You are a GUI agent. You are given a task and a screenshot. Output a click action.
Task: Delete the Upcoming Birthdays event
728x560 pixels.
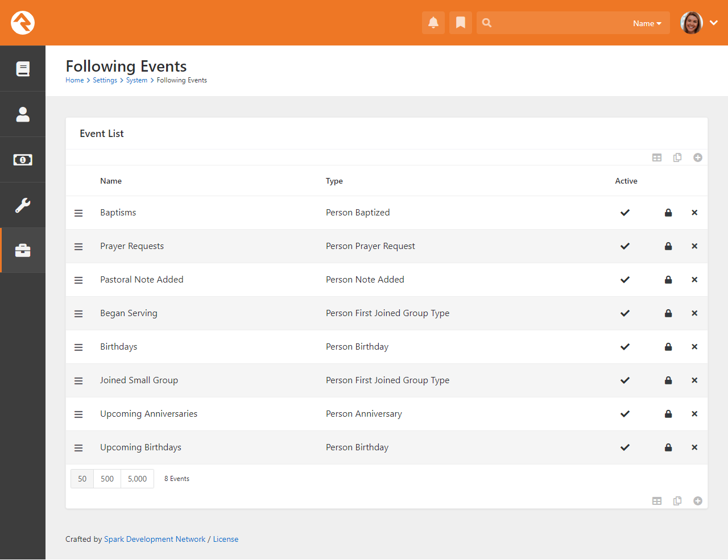[694, 447]
